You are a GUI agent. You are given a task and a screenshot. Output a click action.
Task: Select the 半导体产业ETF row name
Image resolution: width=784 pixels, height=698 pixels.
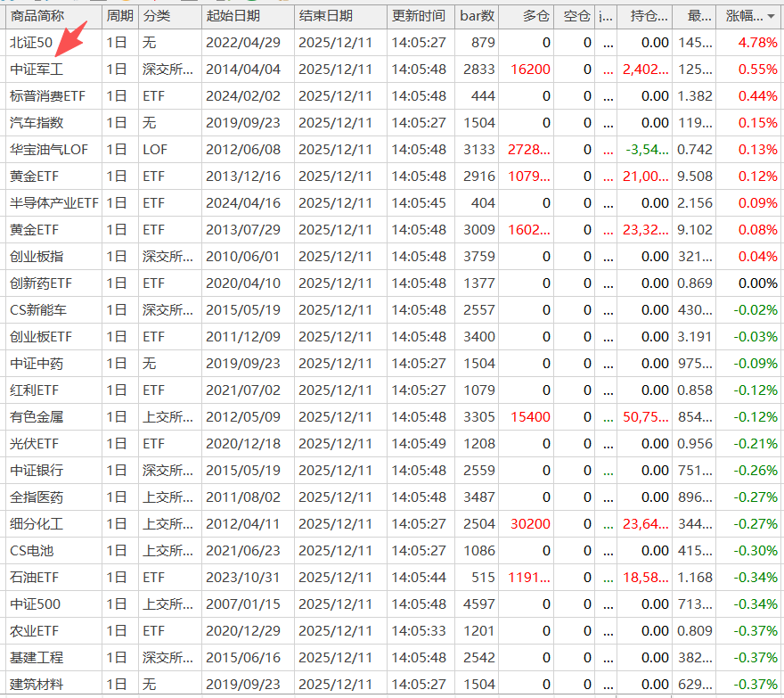coord(54,203)
